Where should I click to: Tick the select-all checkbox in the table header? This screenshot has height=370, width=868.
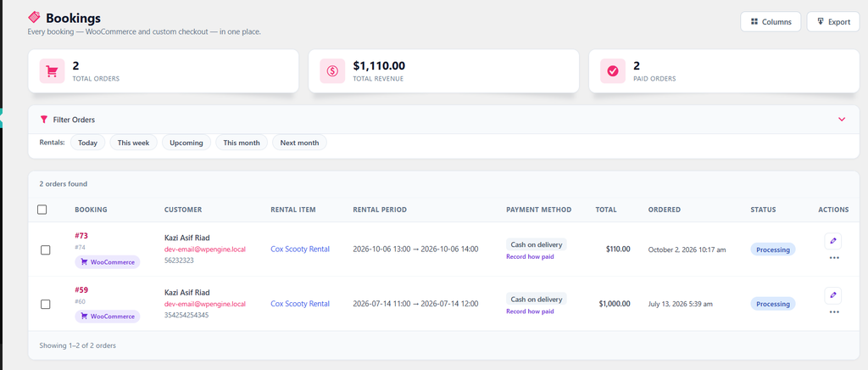tap(42, 210)
